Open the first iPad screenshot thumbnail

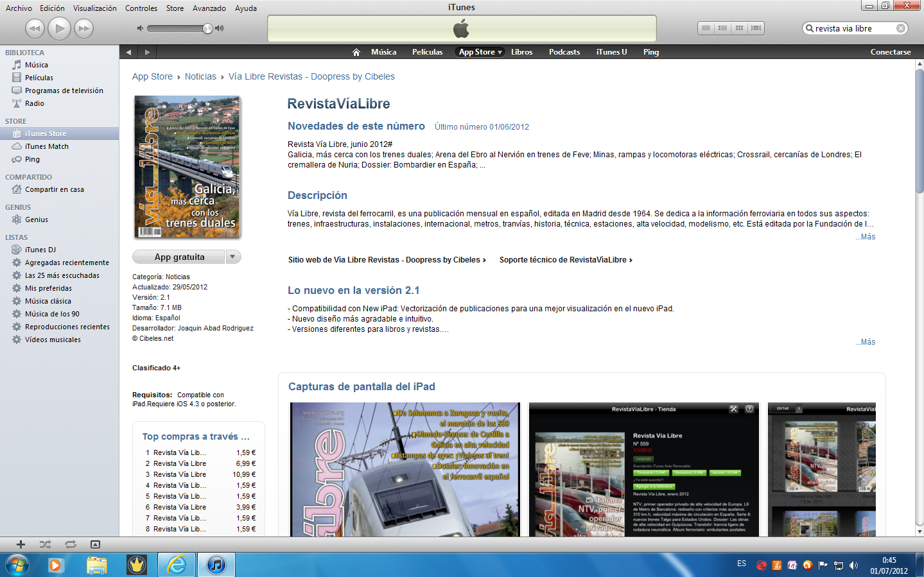point(405,469)
